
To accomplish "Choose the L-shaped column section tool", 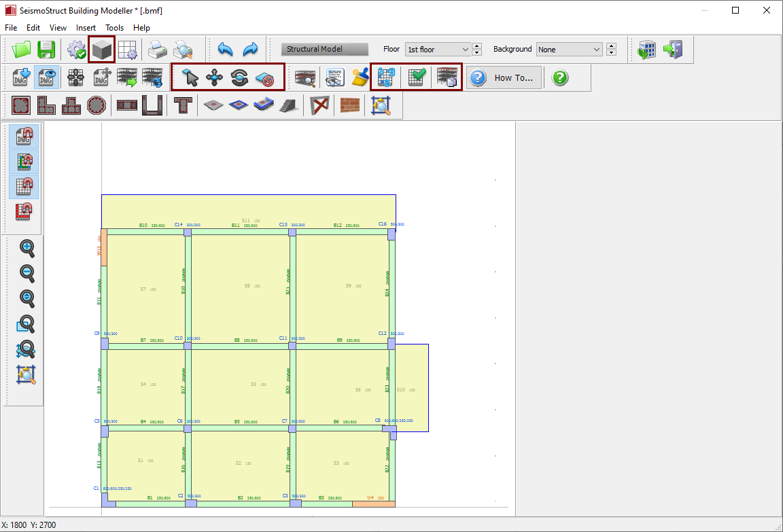I will (x=46, y=105).
